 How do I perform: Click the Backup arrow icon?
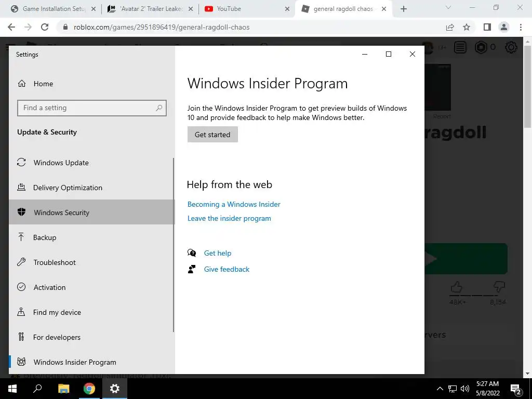[21, 237]
